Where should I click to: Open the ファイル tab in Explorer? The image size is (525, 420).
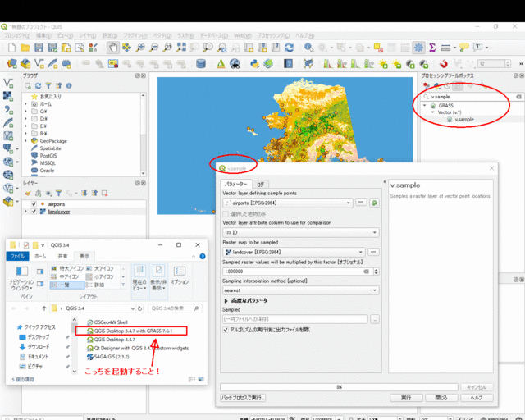tap(17, 256)
